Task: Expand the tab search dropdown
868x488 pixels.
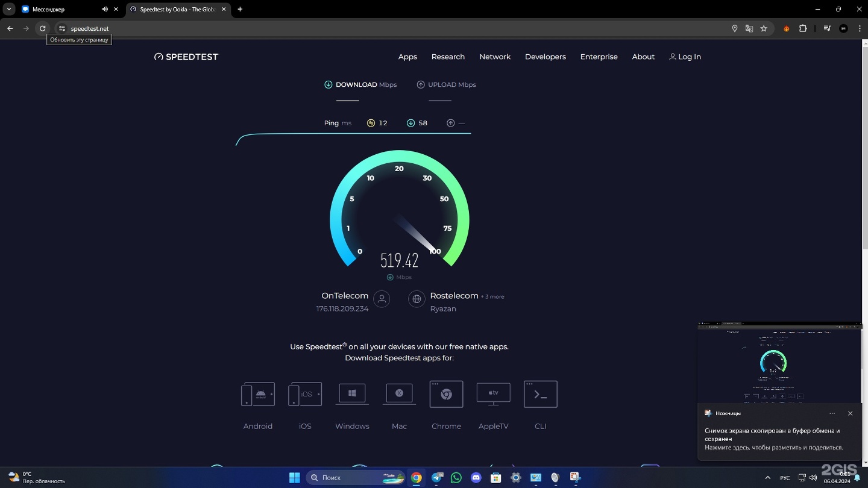Action: pos(9,10)
